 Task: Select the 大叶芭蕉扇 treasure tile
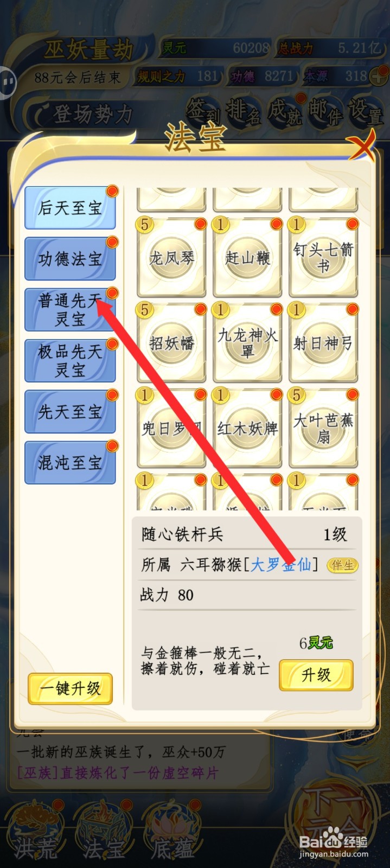323,429
